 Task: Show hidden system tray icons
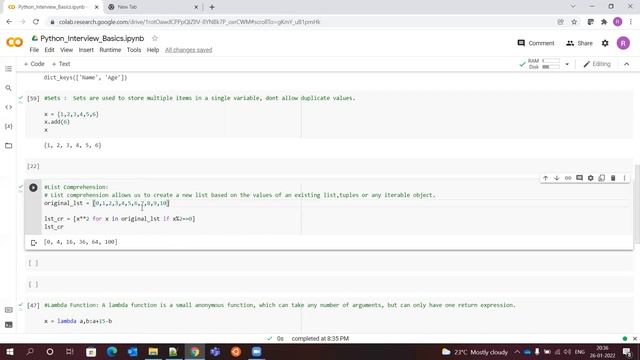pyautogui.click(x=517, y=351)
